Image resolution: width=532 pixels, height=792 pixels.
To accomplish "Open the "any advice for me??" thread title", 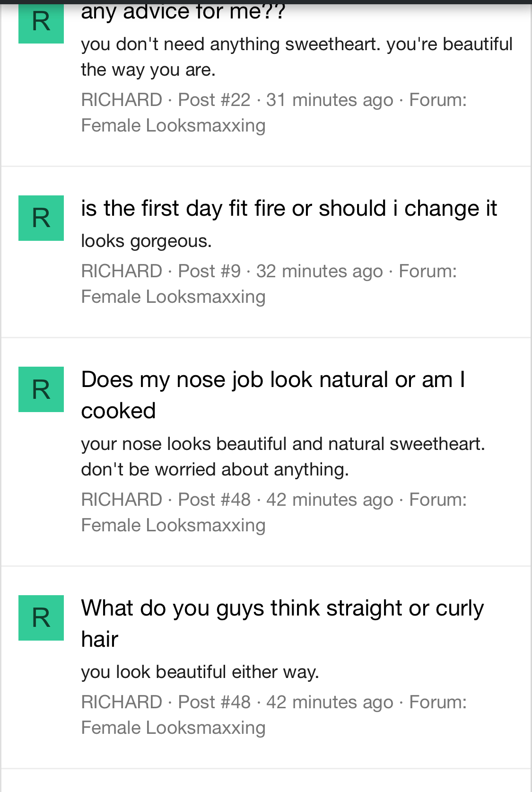I will click(x=183, y=12).
